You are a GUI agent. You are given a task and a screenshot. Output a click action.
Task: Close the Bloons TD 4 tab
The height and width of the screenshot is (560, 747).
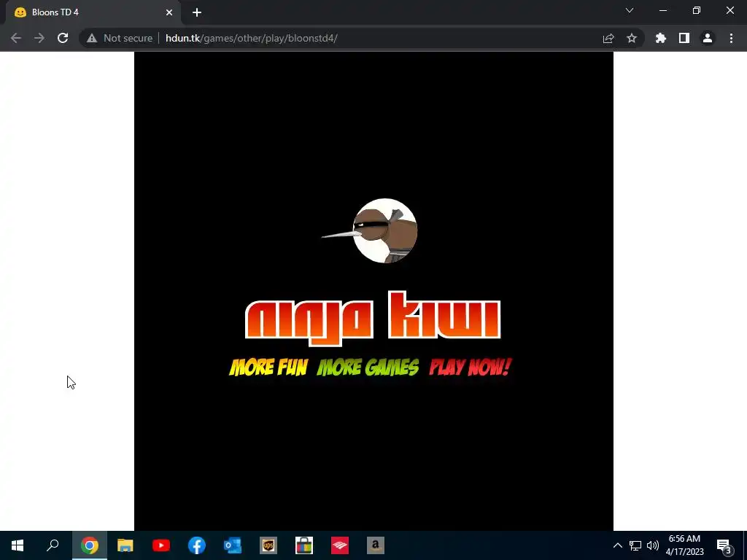[169, 12]
